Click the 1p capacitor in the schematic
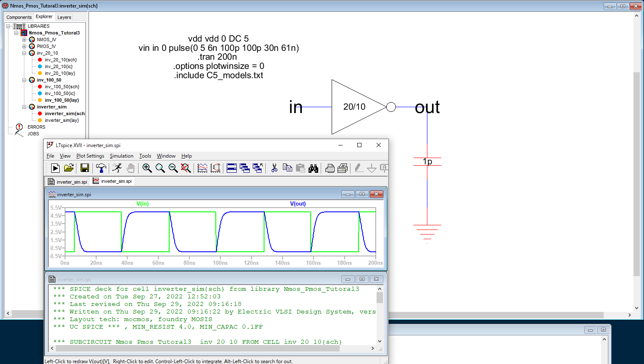Image resolution: width=644 pixels, height=364 pixels. click(427, 161)
